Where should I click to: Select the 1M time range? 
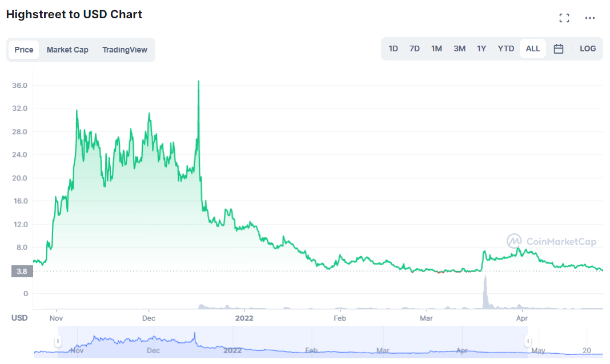coord(436,48)
